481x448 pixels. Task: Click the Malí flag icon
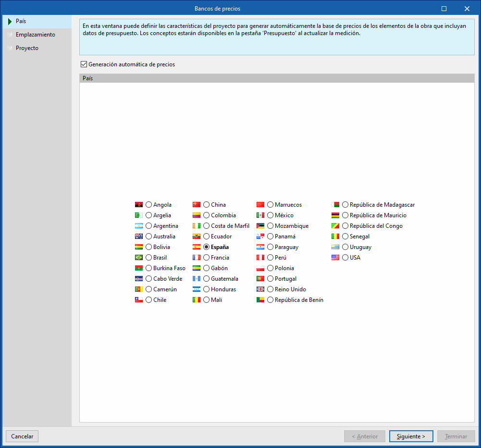coord(197,300)
